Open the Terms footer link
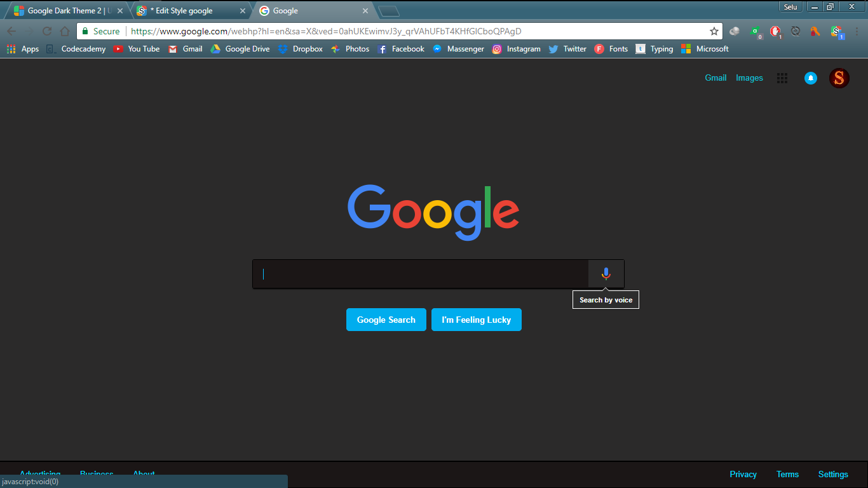 pos(787,474)
